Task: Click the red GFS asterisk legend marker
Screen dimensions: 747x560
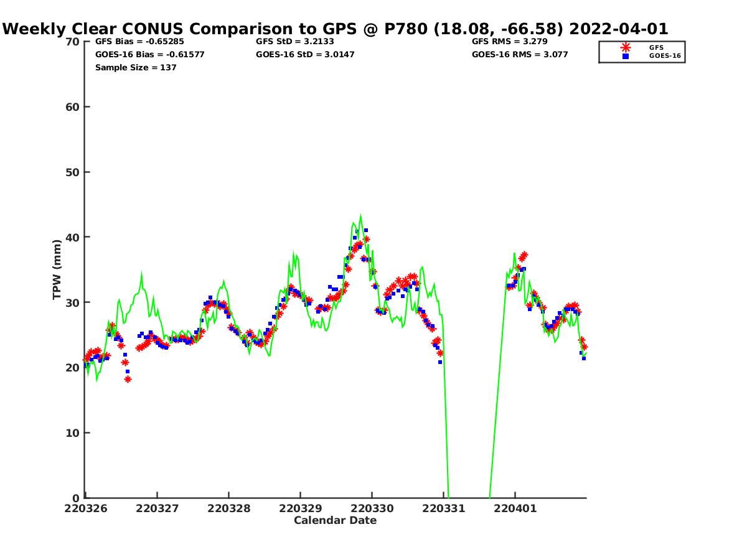Action: pyautogui.click(x=626, y=47)
